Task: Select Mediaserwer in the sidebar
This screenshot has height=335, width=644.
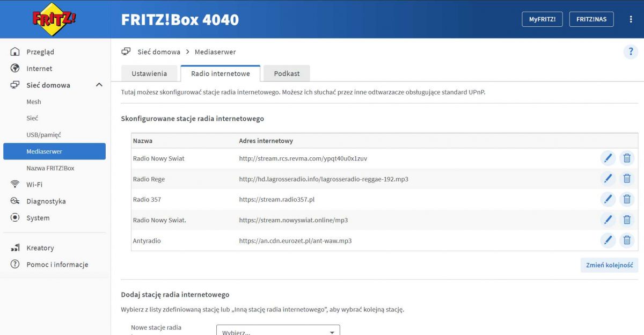Action: click(55, 151)
